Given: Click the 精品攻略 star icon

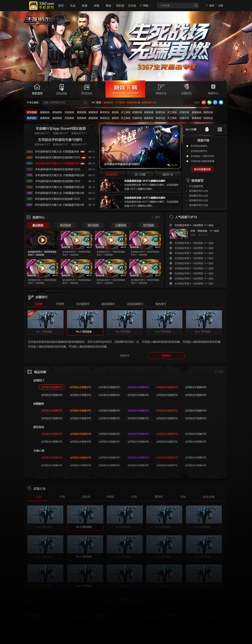Looking at the screenshot, I should pos(30,372).
